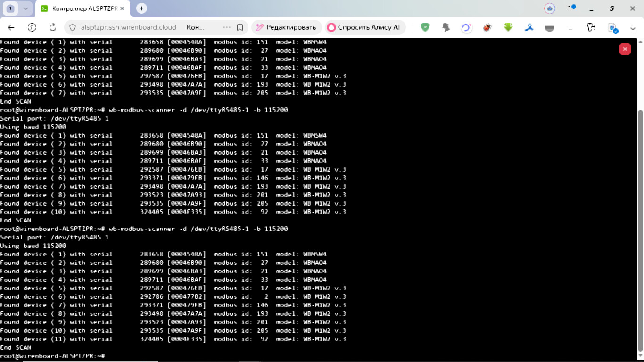Screen dimensions: 644x362
Task: Click the ladybug extension icon
Action: tap(487, 27)
